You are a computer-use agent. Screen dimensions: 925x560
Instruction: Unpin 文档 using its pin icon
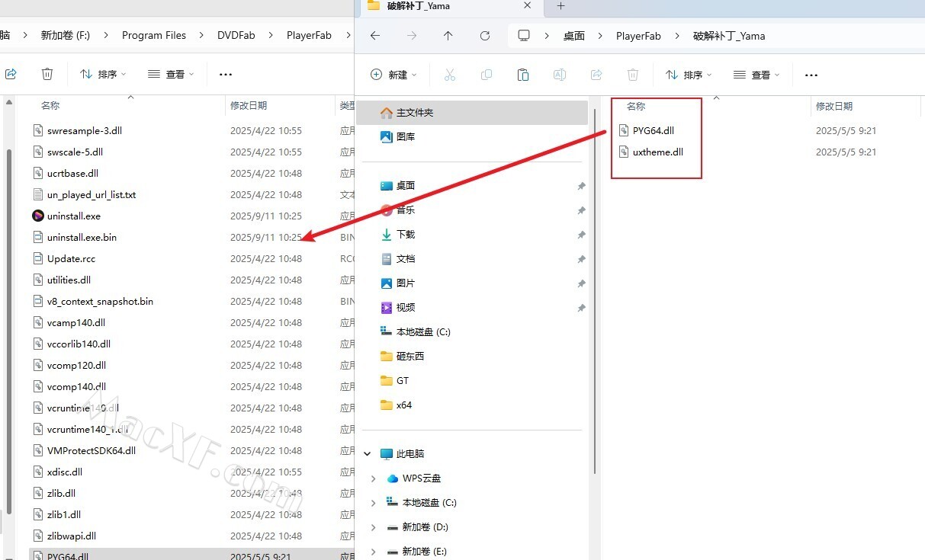coord(581,259)
